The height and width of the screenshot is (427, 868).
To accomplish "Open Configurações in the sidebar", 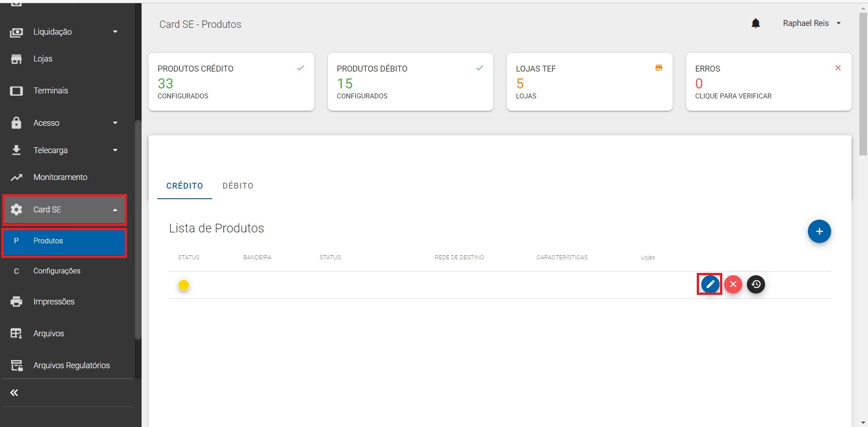I will point(56,271).
